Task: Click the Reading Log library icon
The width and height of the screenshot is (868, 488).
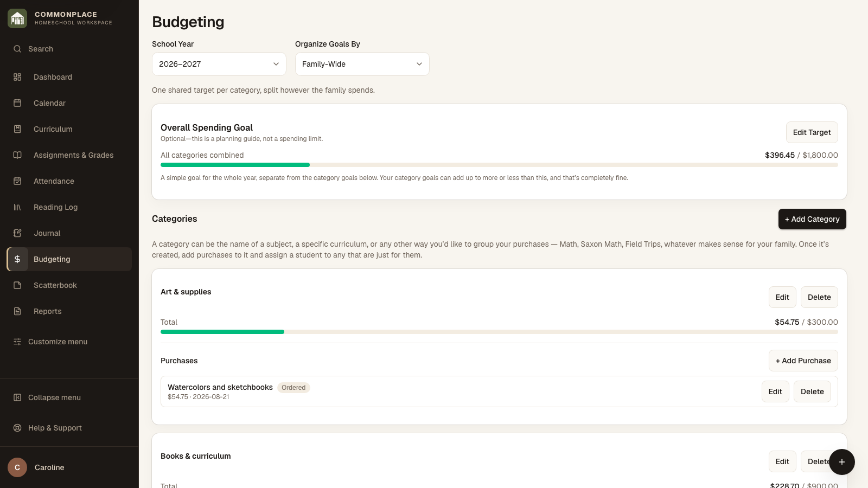Action: pos(17,207)
